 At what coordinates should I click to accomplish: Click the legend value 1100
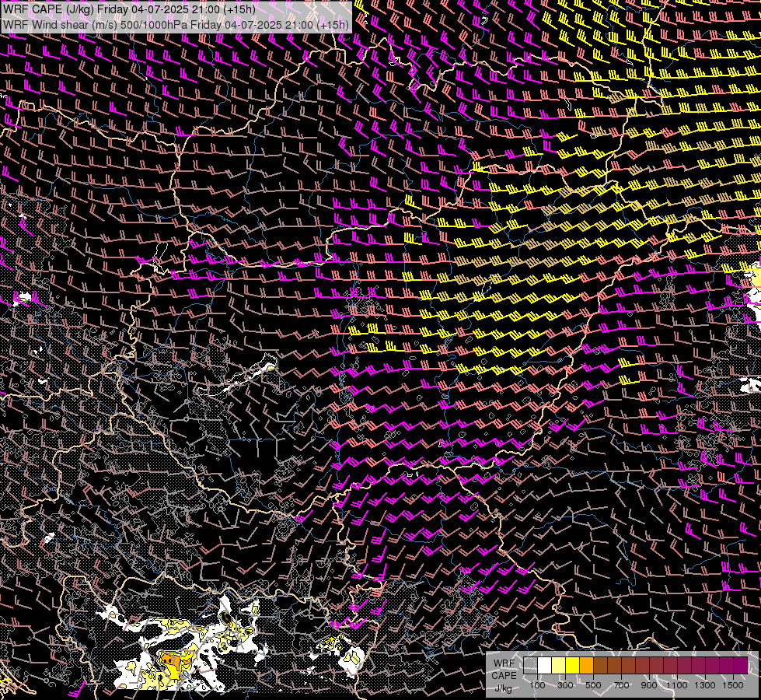(677, 685)
